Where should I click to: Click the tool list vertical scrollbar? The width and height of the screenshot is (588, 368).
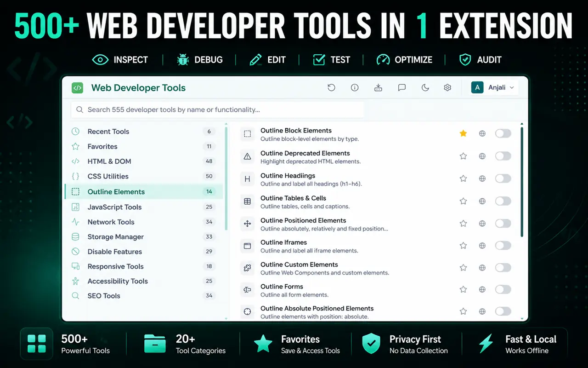[522, 182]
